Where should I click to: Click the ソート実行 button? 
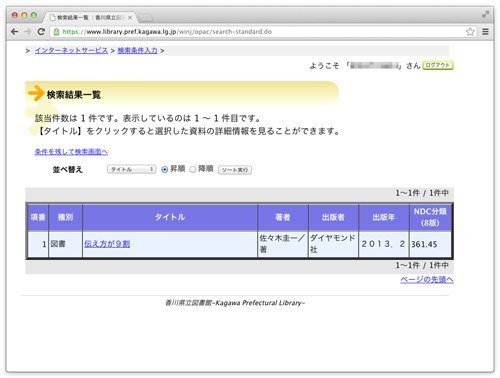pos(235,170)
